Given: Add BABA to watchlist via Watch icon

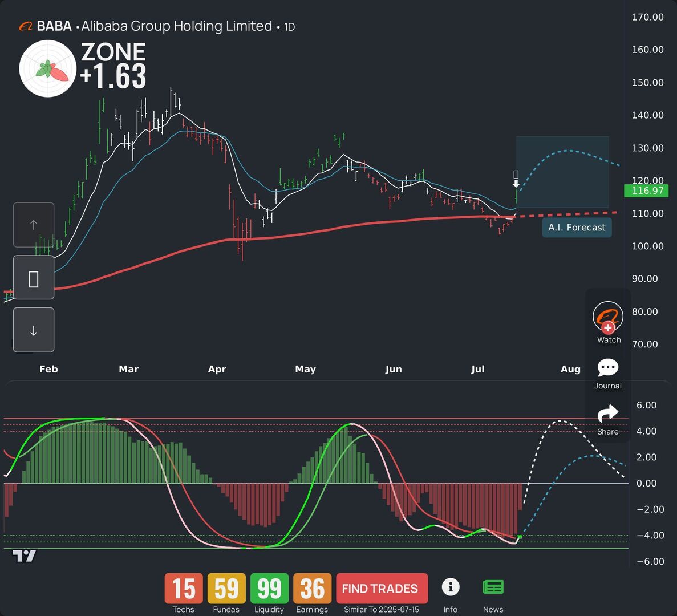Looking at the screenshot, I should [608, 318].
